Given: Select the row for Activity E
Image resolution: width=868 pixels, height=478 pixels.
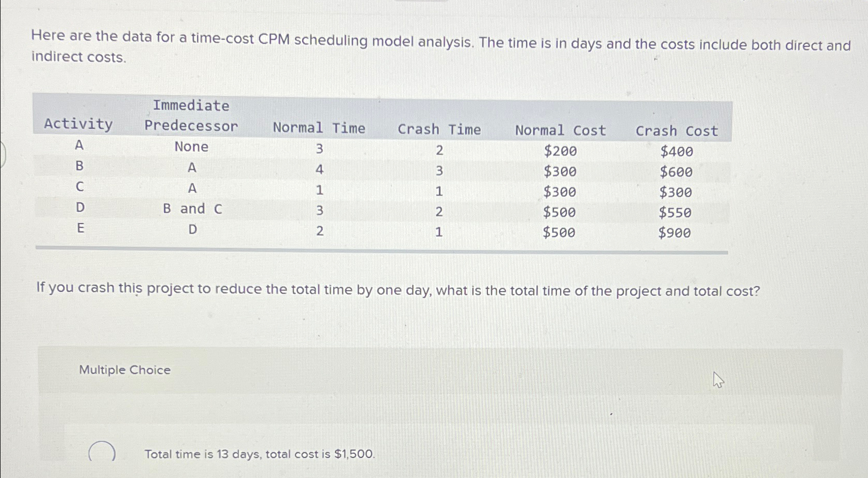Looking at the screenshot, I should (x=80, y=229).
